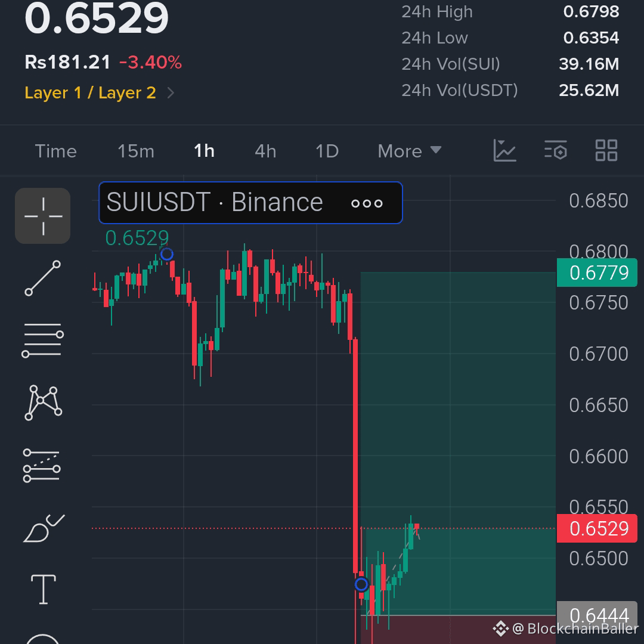Click the chevron next to Layer 1 / Layer 2

[x=171, y=93]
